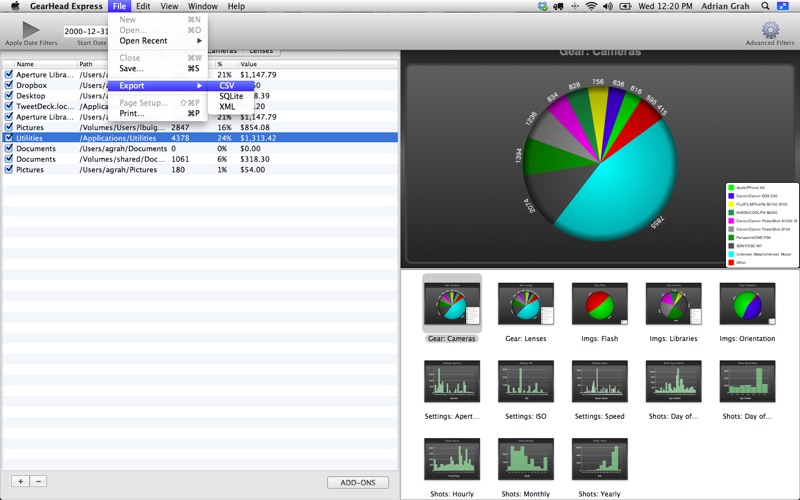Select the Shots: Monthly chart thumbnail
Viewport: 800px width, 500px height.
(x=526, y=459)
